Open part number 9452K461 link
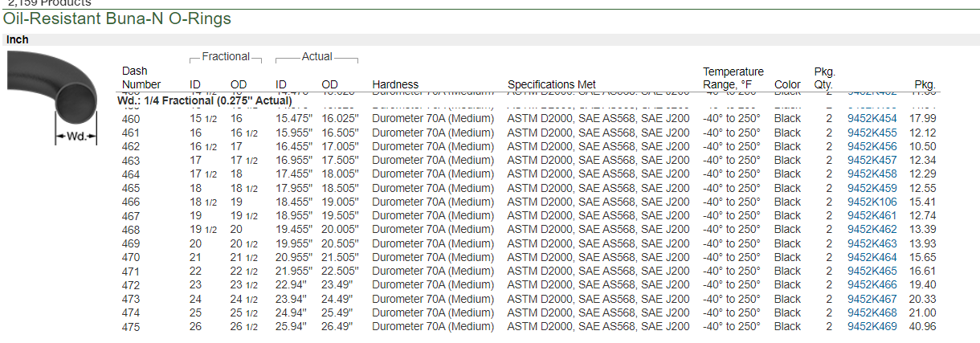This screenshot has height=343, width=980. 872,215
